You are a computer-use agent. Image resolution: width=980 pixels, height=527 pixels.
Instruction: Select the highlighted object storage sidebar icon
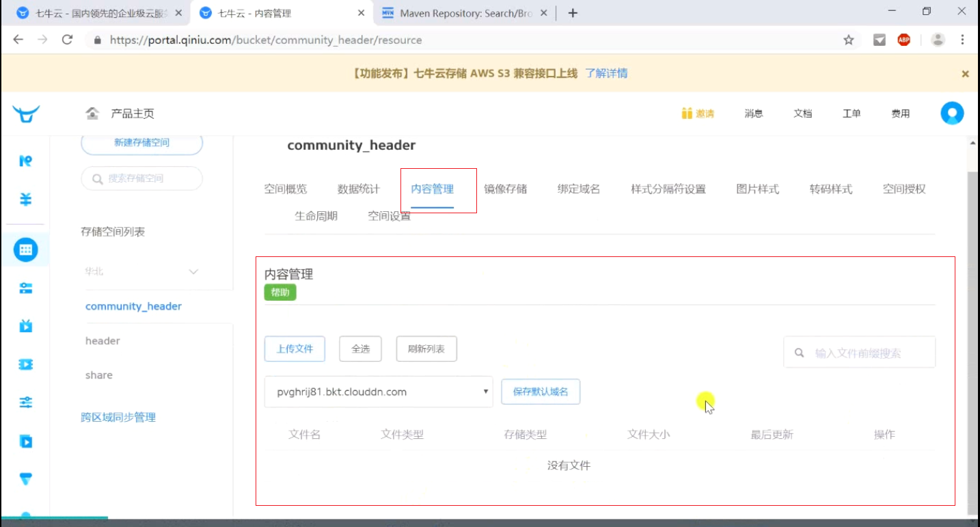coord(26,249)
